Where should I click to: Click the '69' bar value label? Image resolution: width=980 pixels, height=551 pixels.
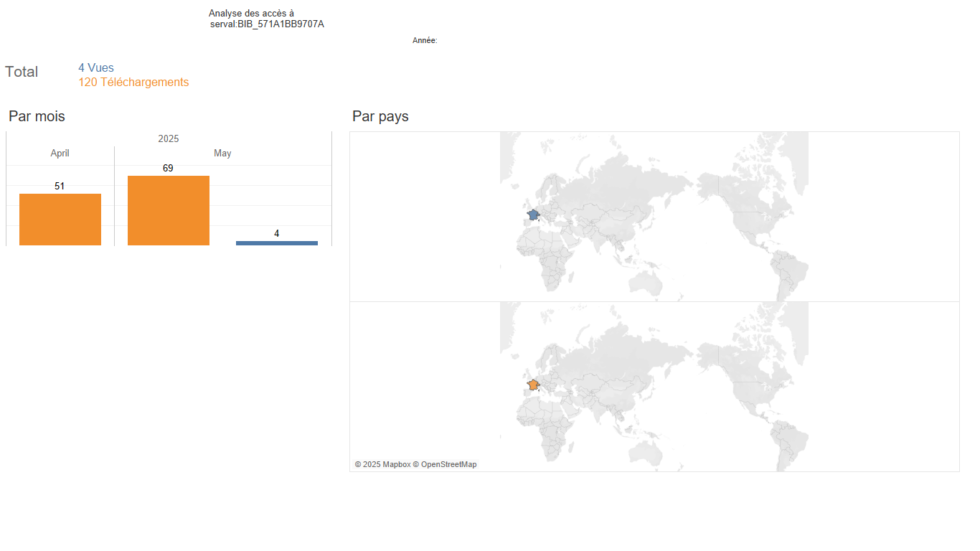pyautogui.click(x=168, y=168)
